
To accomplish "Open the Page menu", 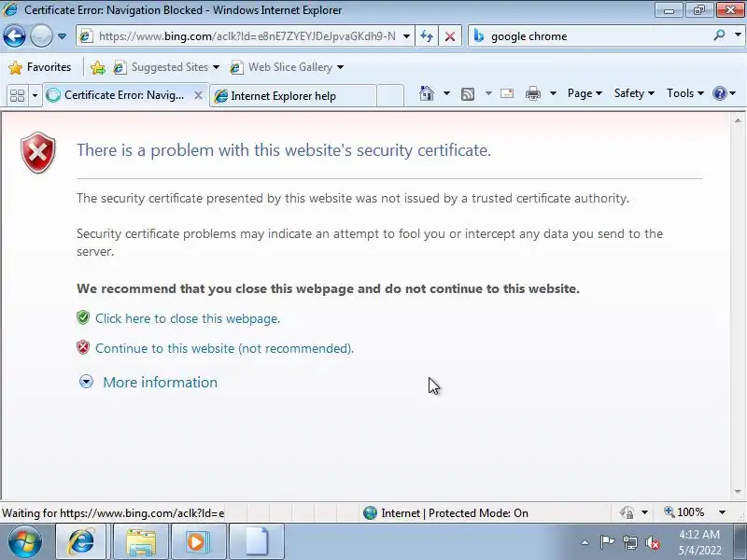I will 585,93.
